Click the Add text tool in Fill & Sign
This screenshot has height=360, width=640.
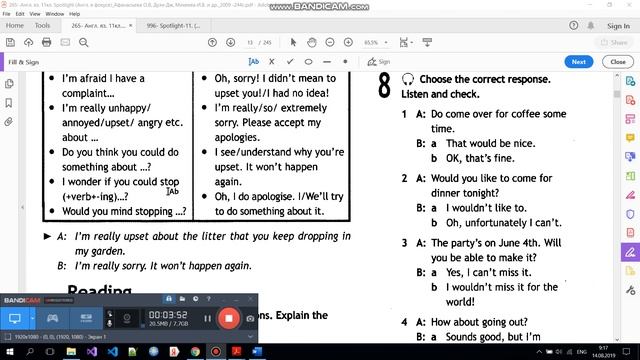coord(253,62)
